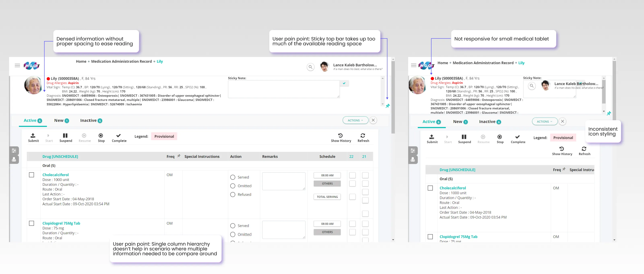Confirm sticky note with green check button
Image resolution: width=644 pixels, height=274 pixels.
pos(344,83)
